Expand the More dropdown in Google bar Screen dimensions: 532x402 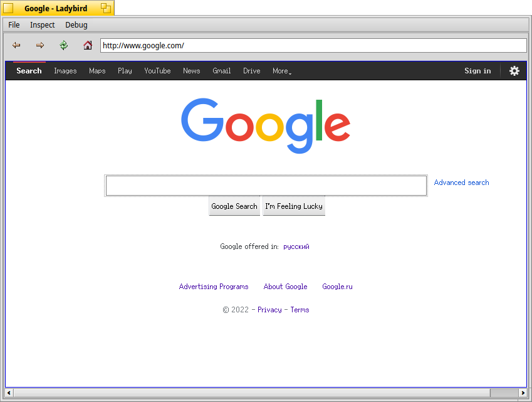282,71
